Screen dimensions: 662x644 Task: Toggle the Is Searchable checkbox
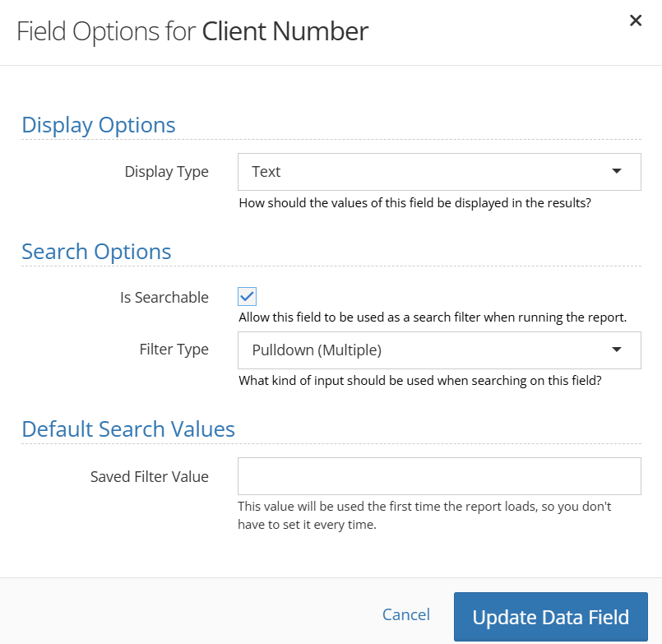pyautogui.click(x=248, y=297)
